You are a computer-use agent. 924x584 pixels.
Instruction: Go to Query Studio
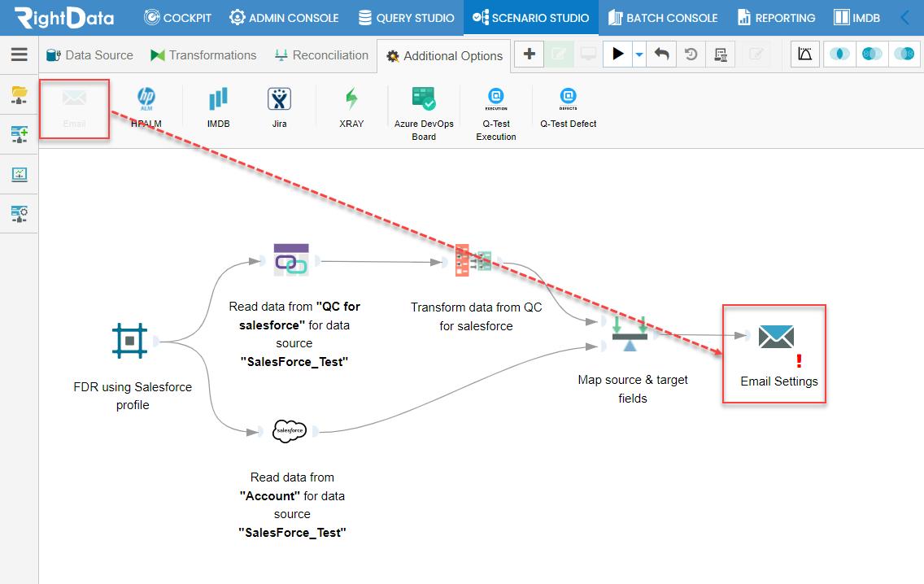(407, 18)
